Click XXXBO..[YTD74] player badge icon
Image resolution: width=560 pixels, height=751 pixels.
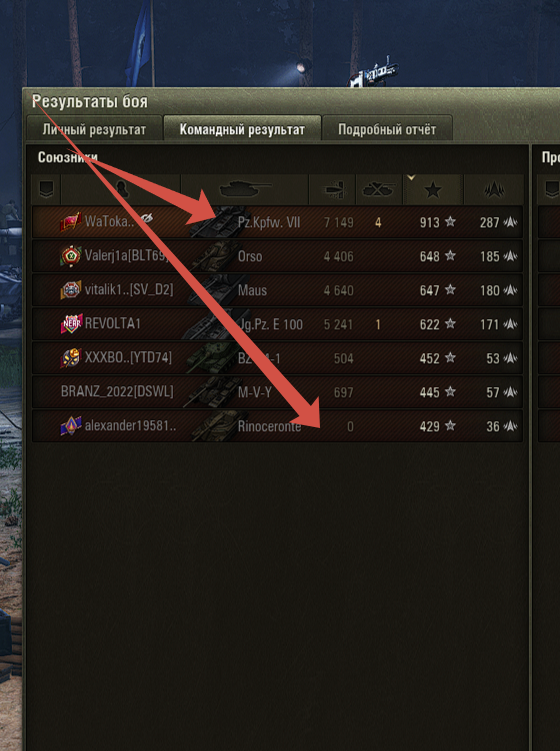(71, 358)
